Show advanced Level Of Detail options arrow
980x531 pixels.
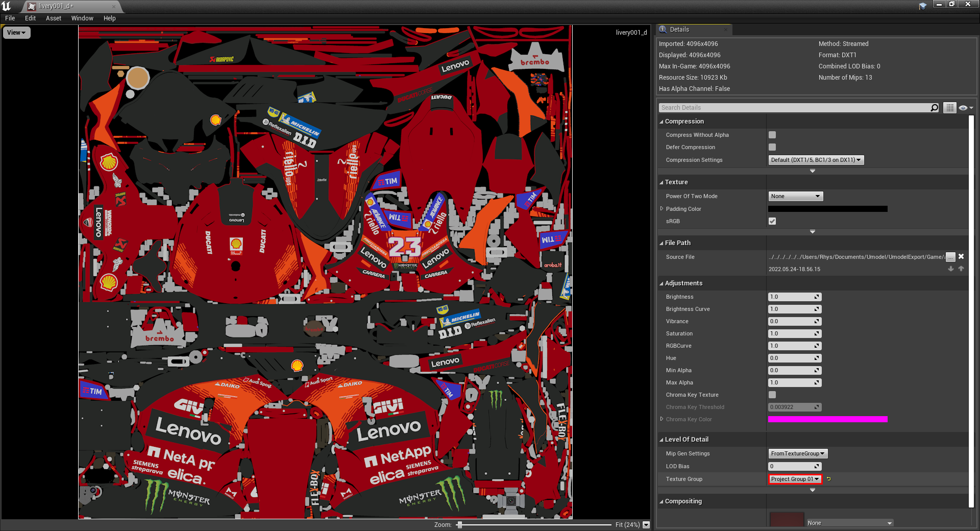tap(813, 490)
